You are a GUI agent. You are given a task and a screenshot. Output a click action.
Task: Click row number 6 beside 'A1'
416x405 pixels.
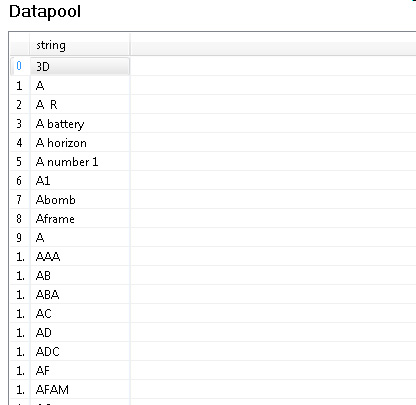point(20,181)
